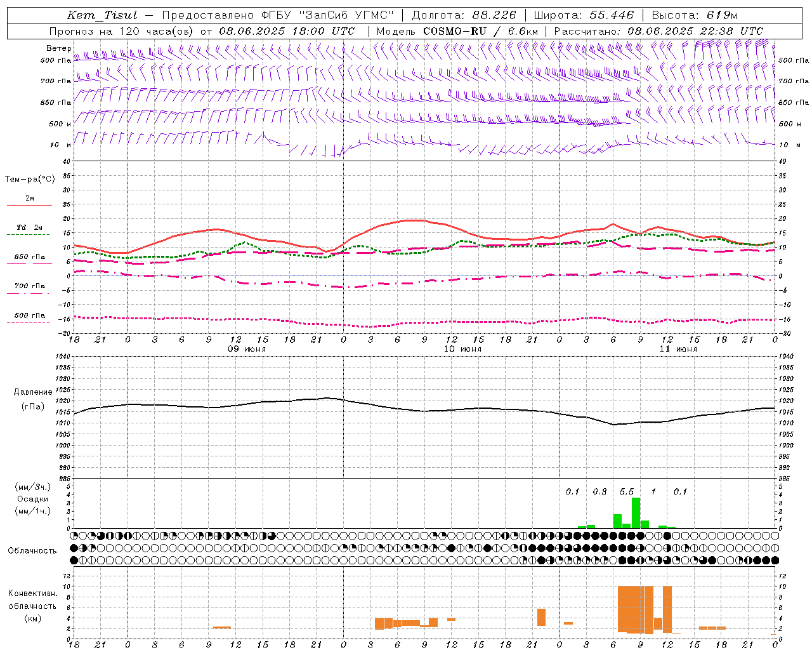
Task: Click the (мм/1ч.) precipitation unit label
Action: pyautogui.click(x=33, y=511)
